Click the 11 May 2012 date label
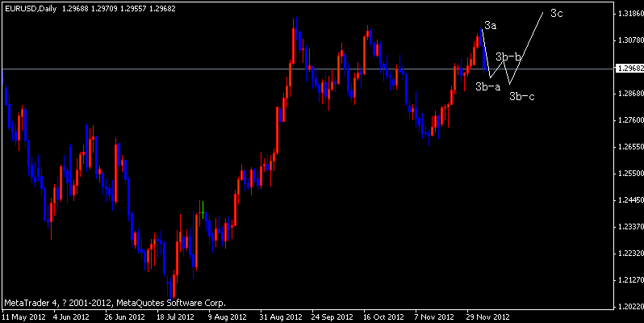 pos(23,317)
